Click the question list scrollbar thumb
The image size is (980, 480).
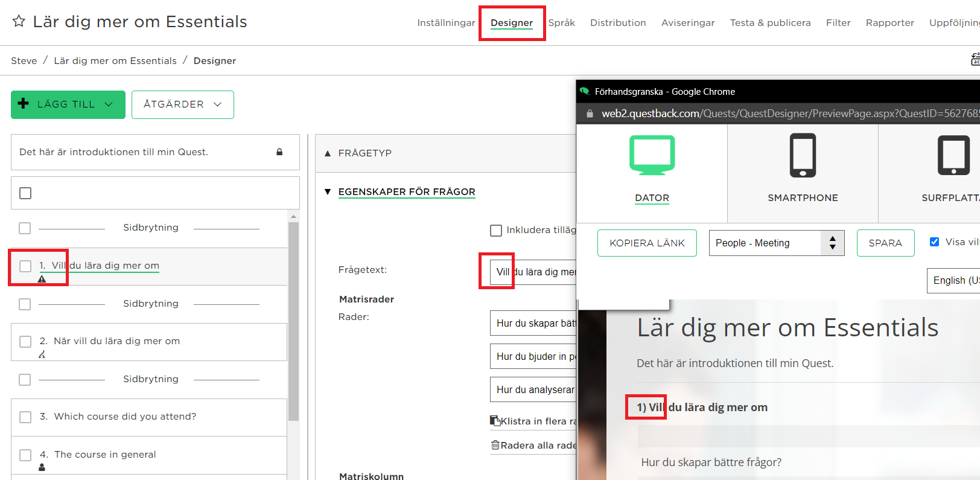click(x=294, y=321)
